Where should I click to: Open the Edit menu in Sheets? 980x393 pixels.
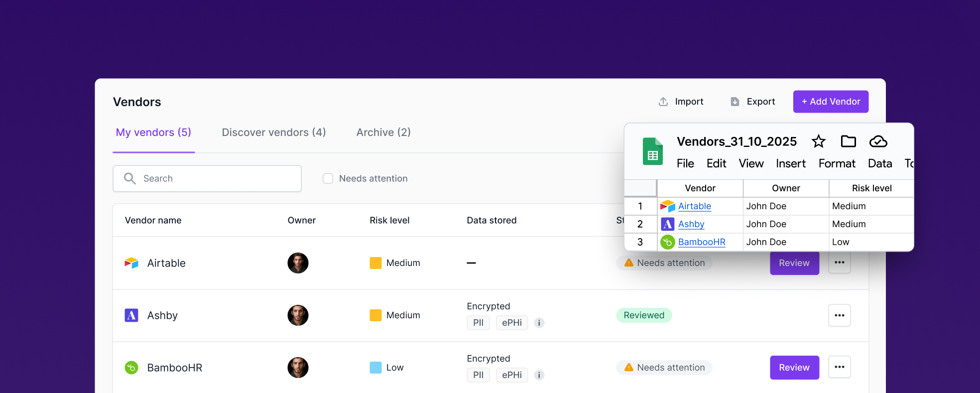[716, 163]
